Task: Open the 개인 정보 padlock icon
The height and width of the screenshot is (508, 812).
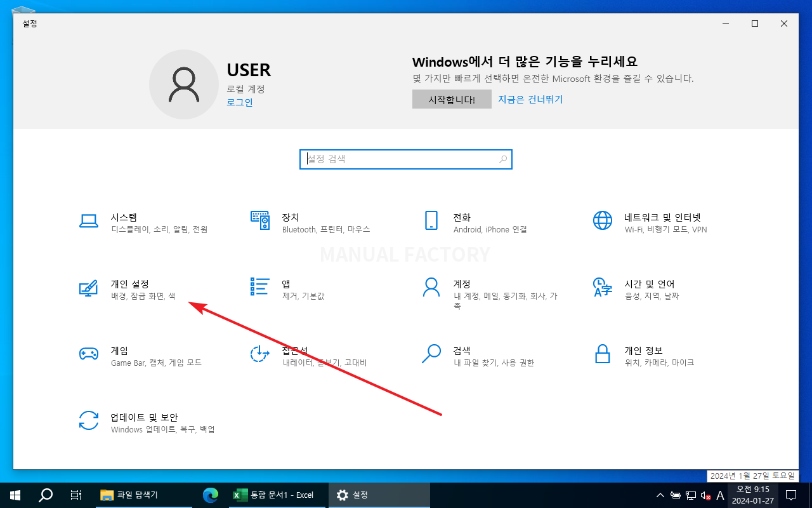Action: click(x=603, y=354)
